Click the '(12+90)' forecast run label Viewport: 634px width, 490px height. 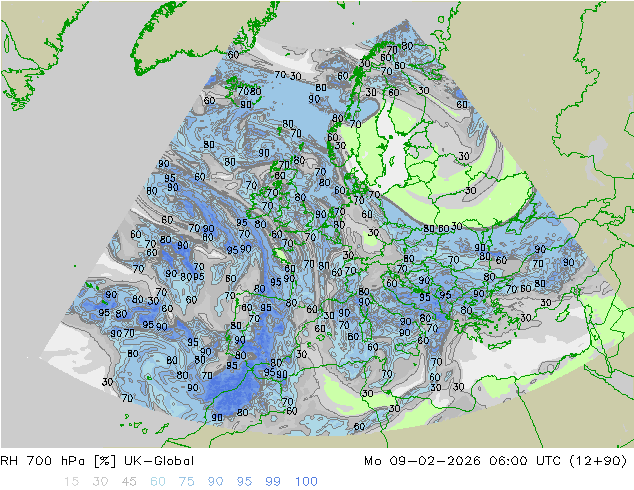tap(598, 461)
